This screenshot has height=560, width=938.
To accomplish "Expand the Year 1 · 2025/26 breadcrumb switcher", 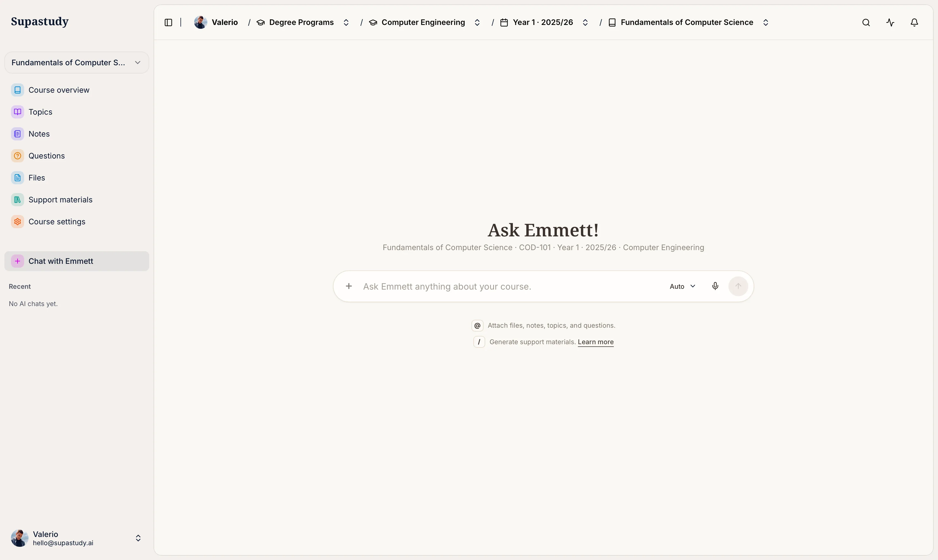I will 585,23.
